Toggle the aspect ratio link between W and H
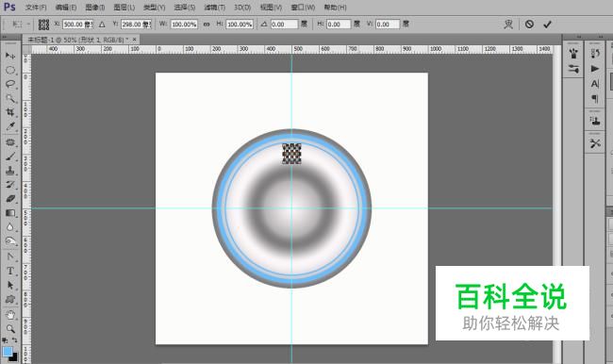Screen dimensions: 613x364 (207, 25)
